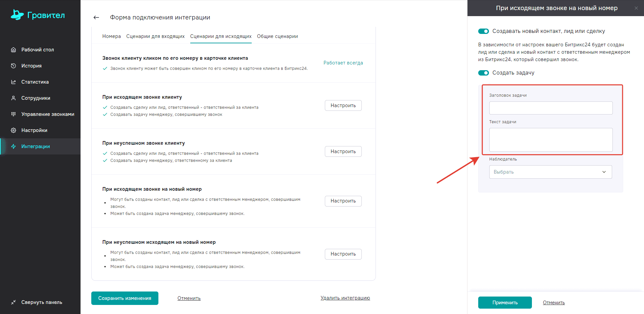
Task: Open Сотрудники person icon in sidebar
Action: (13, 98)
